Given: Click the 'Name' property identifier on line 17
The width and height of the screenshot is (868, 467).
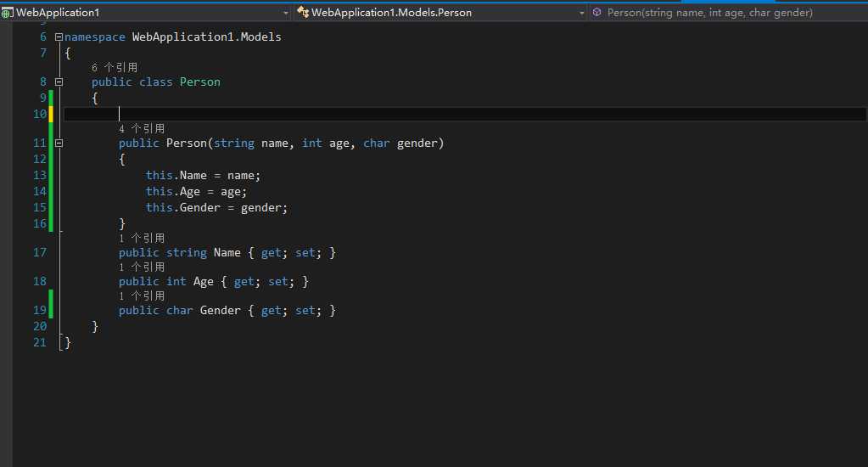Looking at the screenshot, I should click(x=227, y=253).
